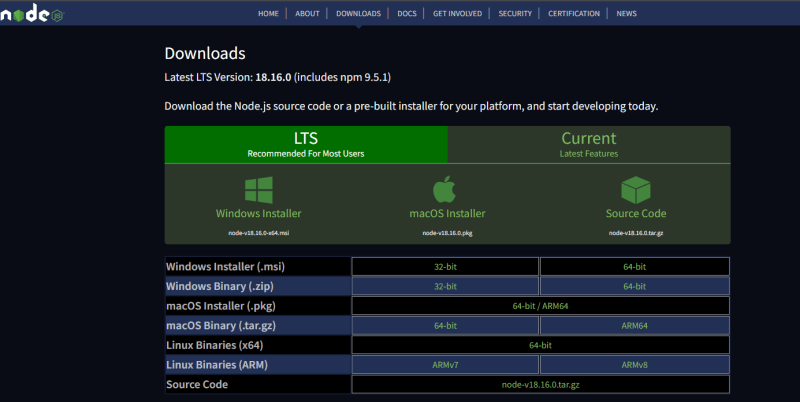
Task: Click the Source Code cube icon
Action: (x=636, y=190)
